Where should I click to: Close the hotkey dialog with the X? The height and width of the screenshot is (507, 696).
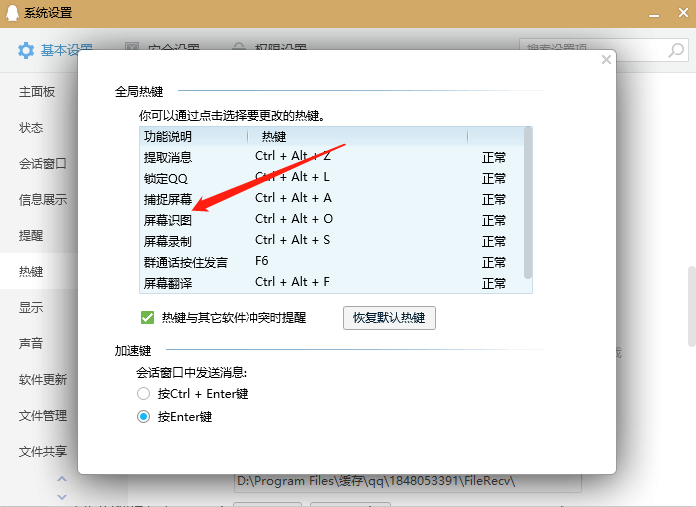click(606, 60)
